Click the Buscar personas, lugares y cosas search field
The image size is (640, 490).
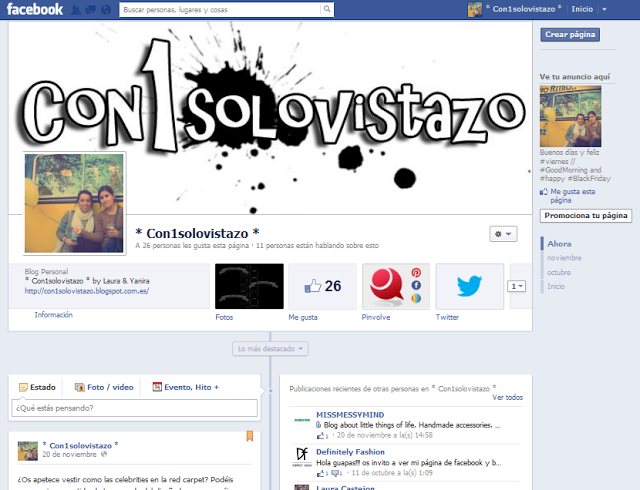[220, 9]
